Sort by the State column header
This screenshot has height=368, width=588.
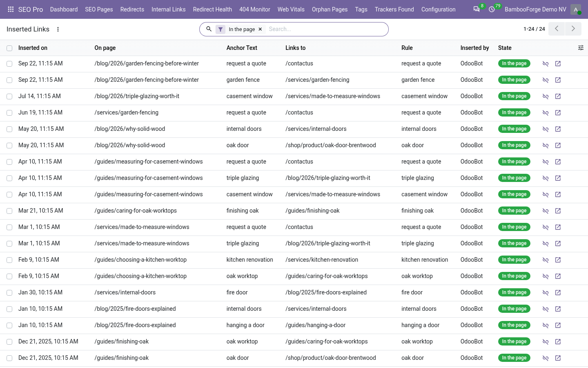[x=505, y=48]
